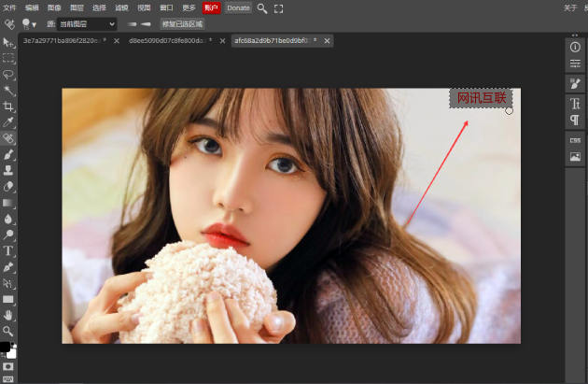
Task: Close the d8ee5090d07c8fe800d document tab
Action: 224,41
